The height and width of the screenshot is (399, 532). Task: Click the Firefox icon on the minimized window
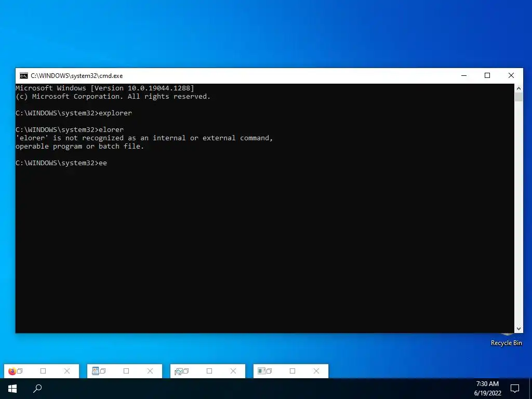coord(12,371)
